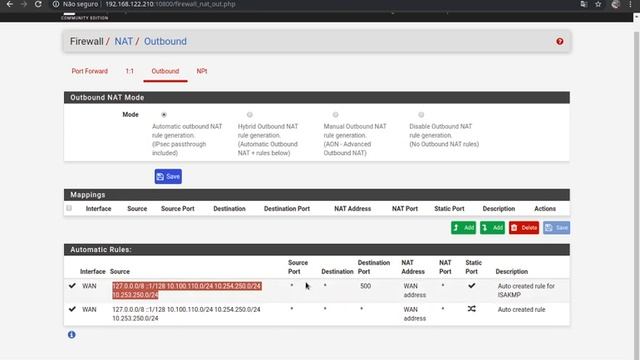
Task: Click the 'Static Port' header in Mappings
Action: point(449,209)
